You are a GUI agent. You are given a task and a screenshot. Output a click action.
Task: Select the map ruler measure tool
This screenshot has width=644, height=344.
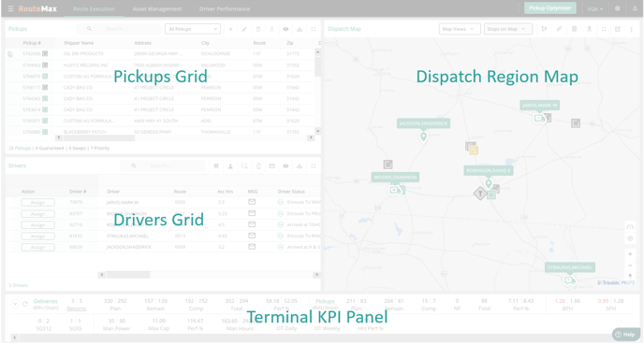click(x=559, y=29)
